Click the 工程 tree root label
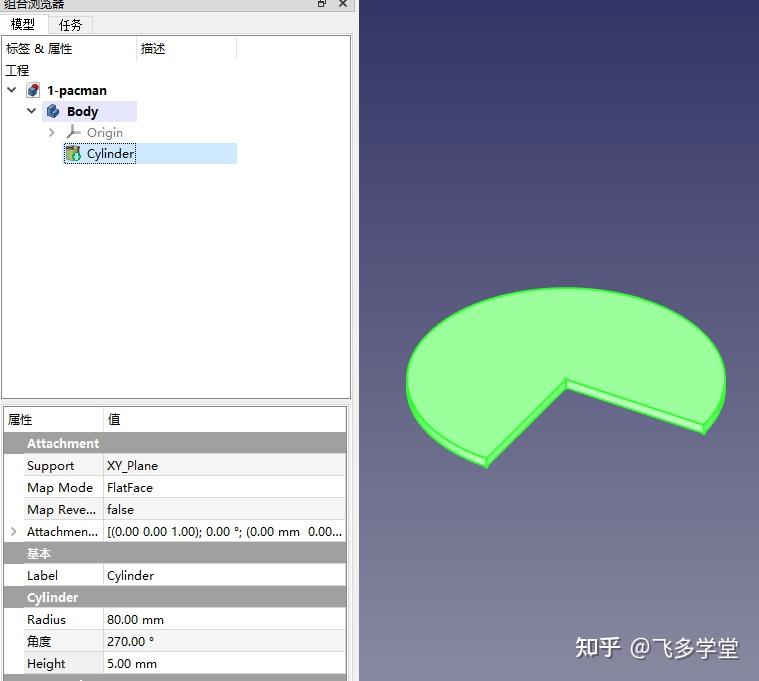Image resolution: width=759 pixels, height=681 pixels. point(17,70)
